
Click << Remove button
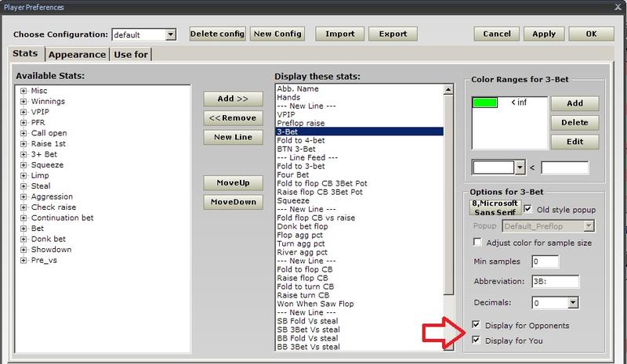233,118
